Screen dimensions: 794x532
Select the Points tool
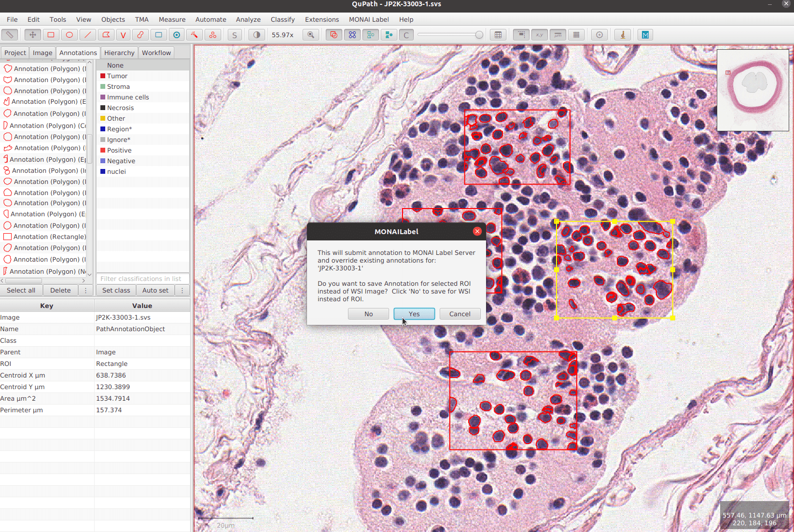212,35
